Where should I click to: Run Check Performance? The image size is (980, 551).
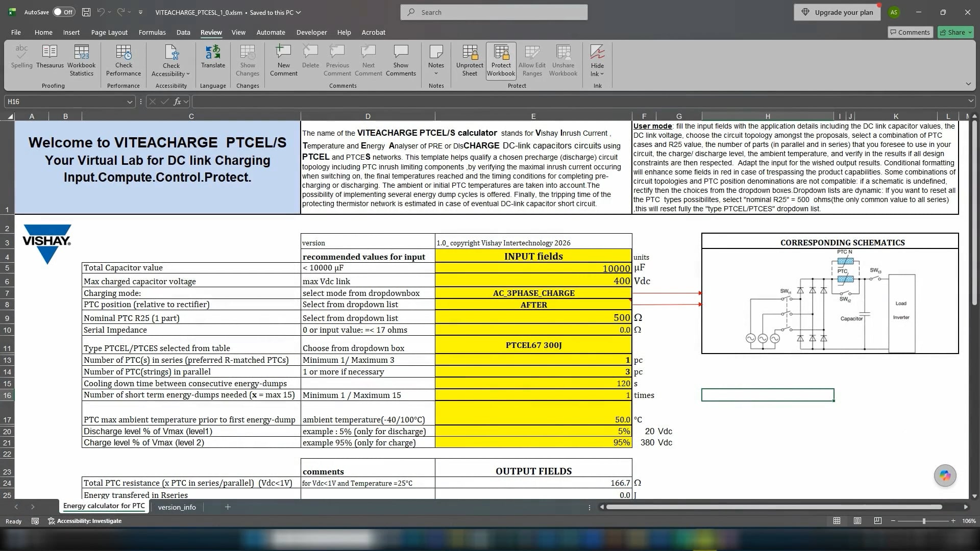coord(124,60)
